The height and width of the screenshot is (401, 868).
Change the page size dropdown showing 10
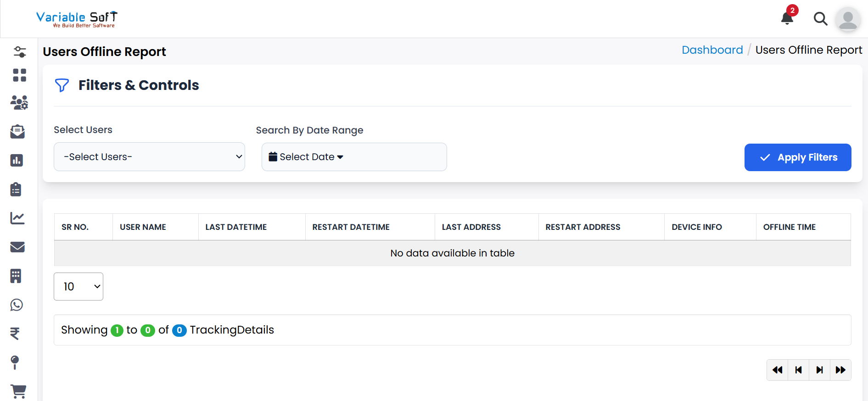pos(78,287)
